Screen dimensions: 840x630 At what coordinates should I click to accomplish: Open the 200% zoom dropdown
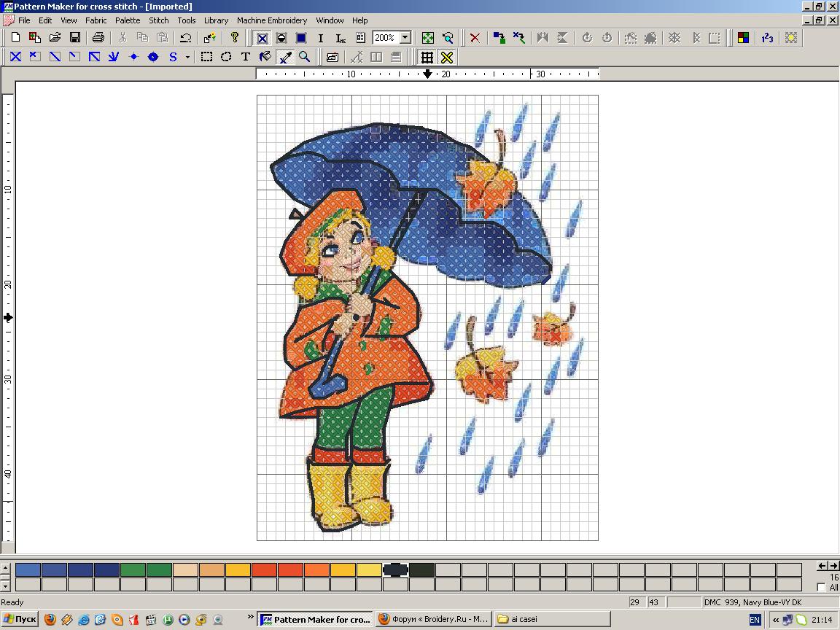[405, 37]
